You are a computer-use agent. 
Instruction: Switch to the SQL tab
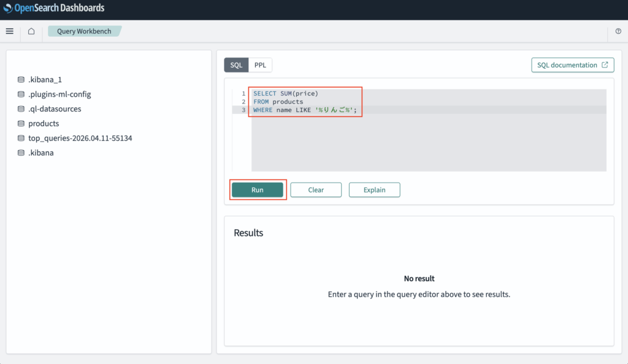236,65
